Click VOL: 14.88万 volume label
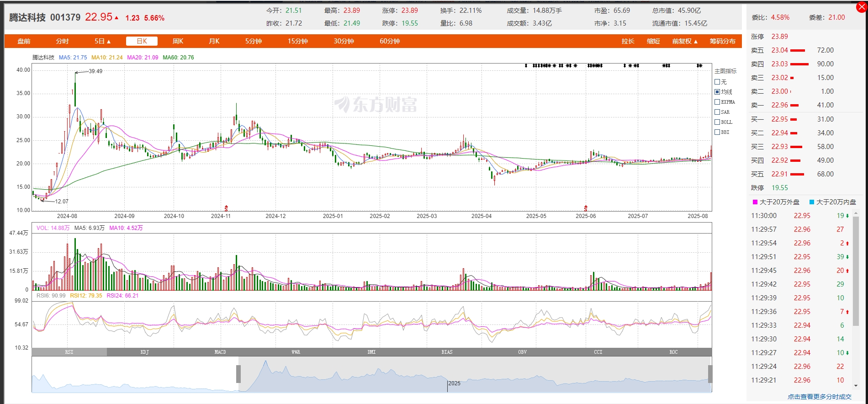 click(x=53, y=228)
